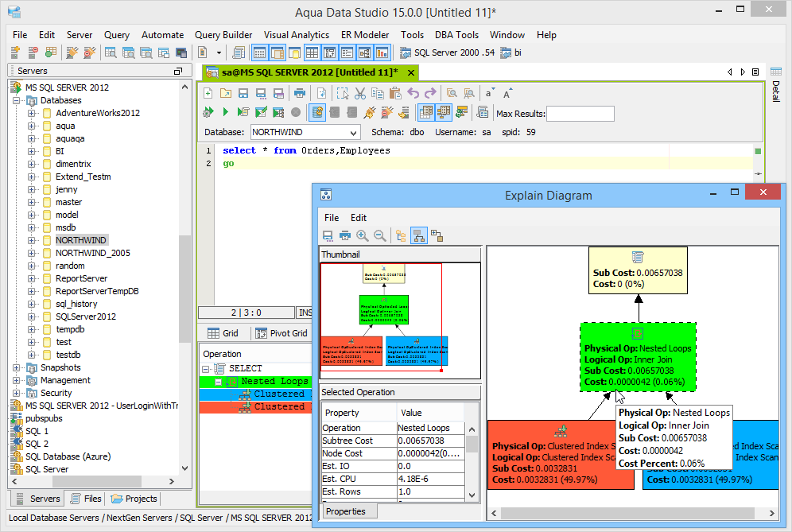The height and width of the screenshot is (532, 792).
Task: Open the Query Builder menu
Action: coord(223,35)
